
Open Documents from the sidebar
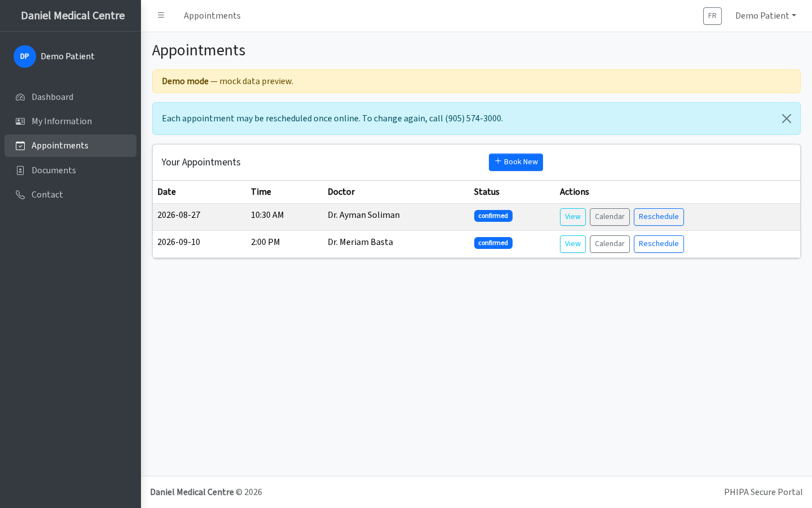pos(70,170)
